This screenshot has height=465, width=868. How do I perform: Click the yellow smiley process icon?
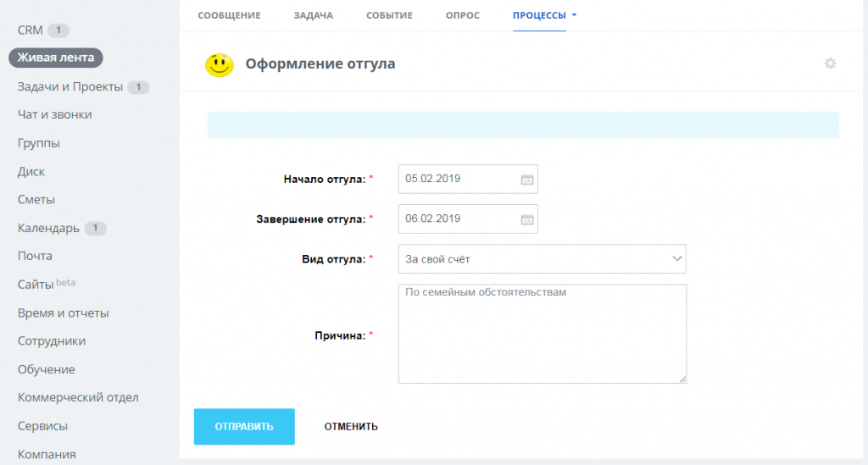(220, 64)
